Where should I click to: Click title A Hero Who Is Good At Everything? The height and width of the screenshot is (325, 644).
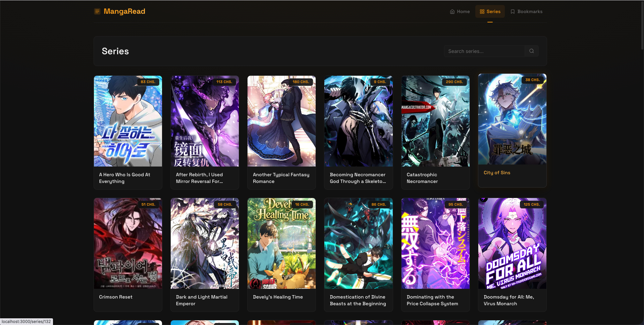pyautogui.click(x=124, y=178)
